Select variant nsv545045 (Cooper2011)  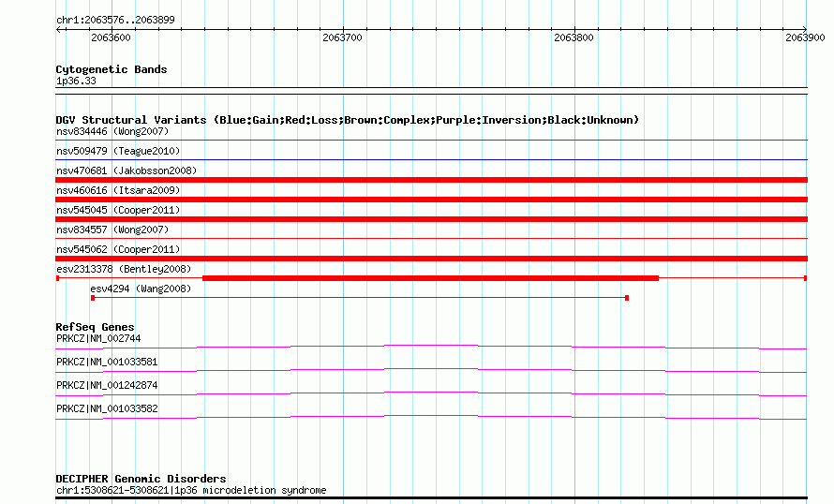coord(118,210)
